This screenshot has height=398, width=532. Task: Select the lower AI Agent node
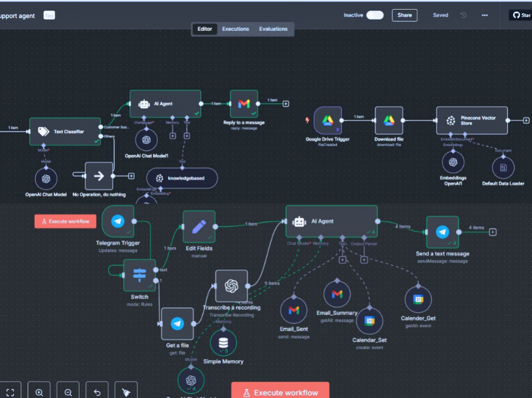coord(331,222)
